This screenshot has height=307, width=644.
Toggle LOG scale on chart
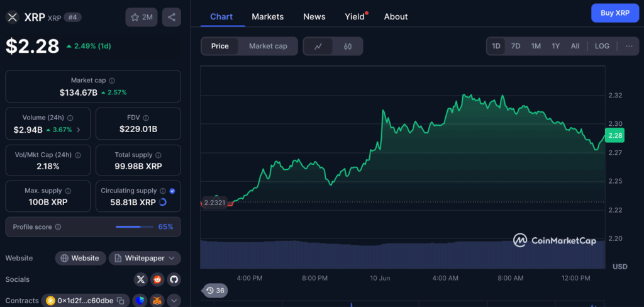(x=602, y=46)
